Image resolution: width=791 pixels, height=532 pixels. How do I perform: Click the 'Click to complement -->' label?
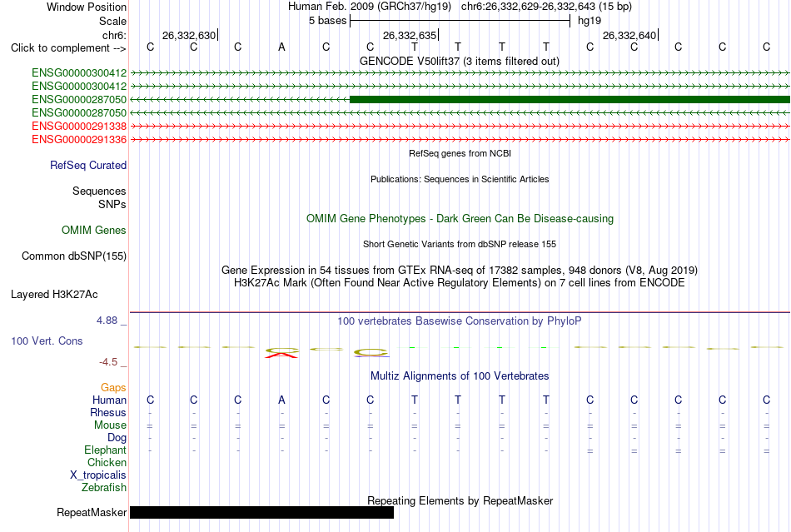(68, 48)
